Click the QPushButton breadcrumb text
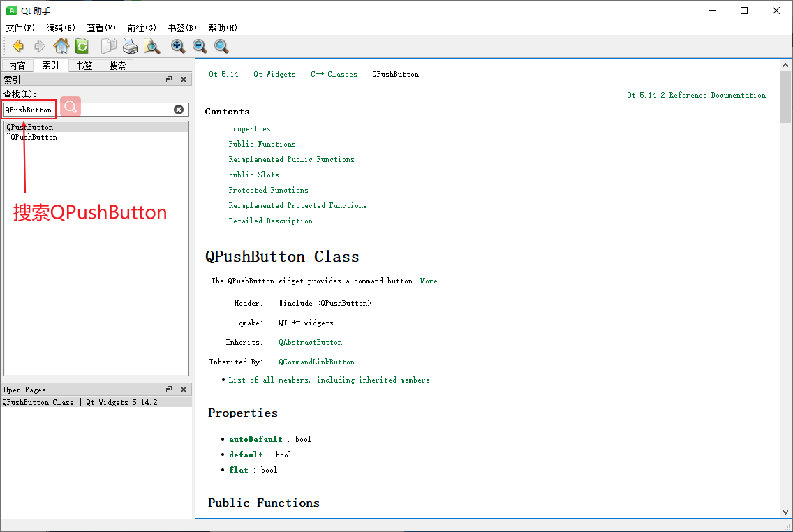The height and width of the screenshot is (532, 793). tap(396, 74)
